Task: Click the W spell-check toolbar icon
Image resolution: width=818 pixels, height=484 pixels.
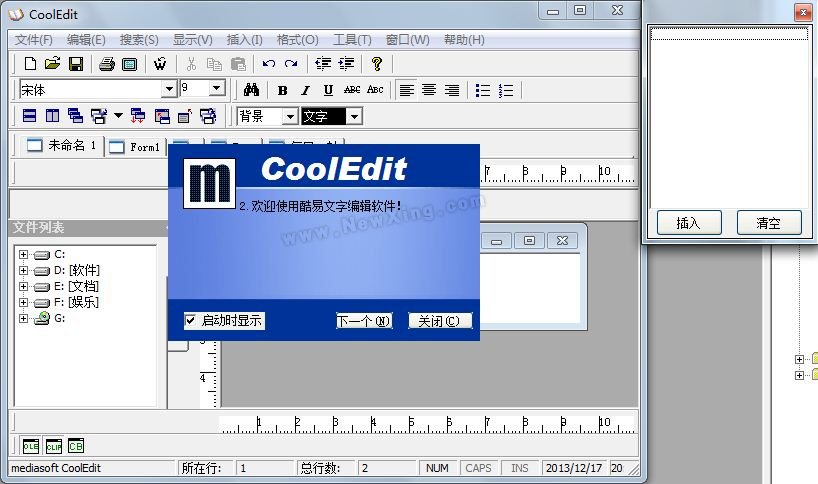Action: coord(160,64)
